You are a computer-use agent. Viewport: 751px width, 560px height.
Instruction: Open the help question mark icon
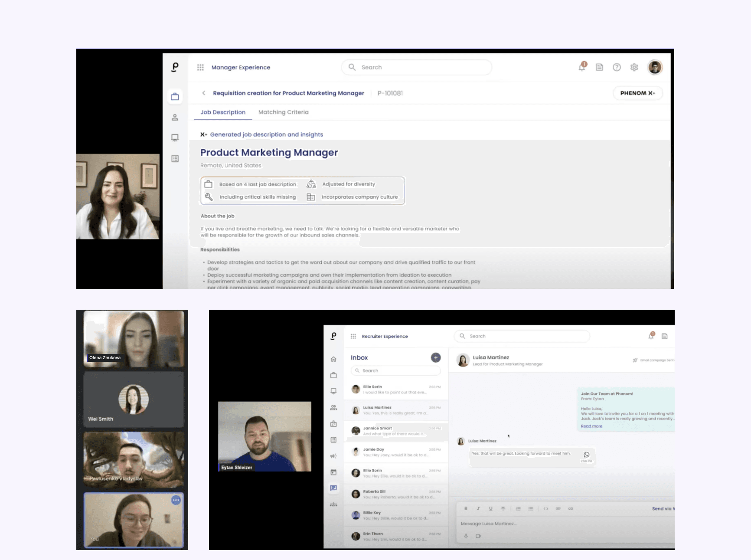point(617,67)
